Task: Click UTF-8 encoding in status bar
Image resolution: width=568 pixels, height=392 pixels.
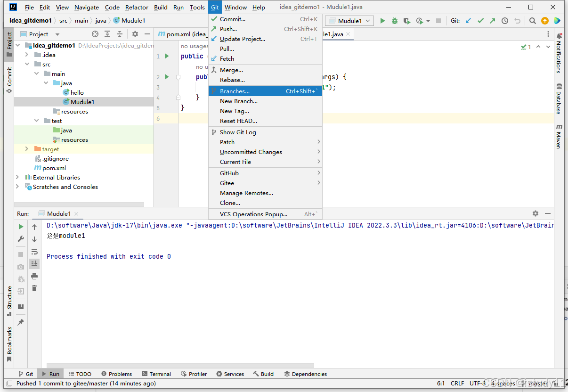Action: [x=478, y=384]
